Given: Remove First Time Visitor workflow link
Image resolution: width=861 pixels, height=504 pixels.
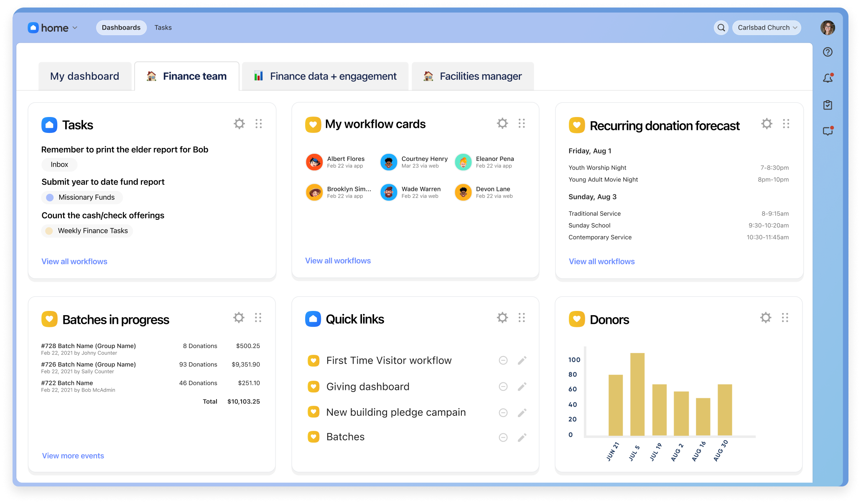Looking at the screenshot, I should [503, 360].
